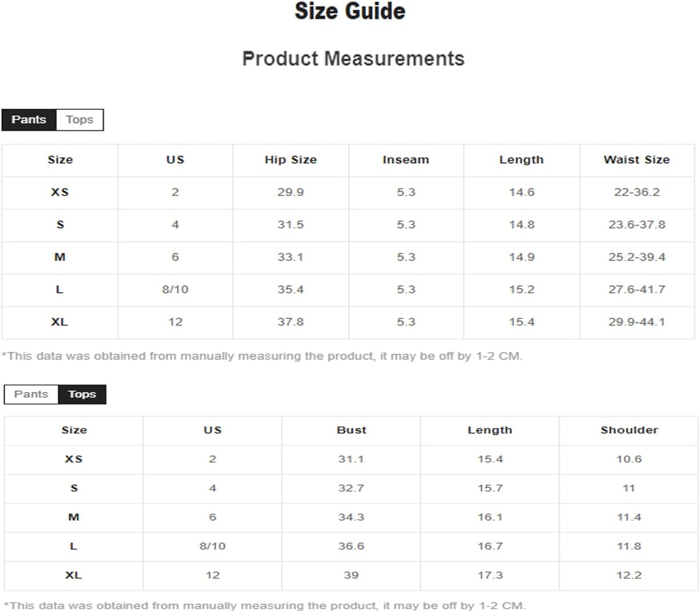
Task: Click the 8/10 US size in pants table
Action: coord(175,289)
